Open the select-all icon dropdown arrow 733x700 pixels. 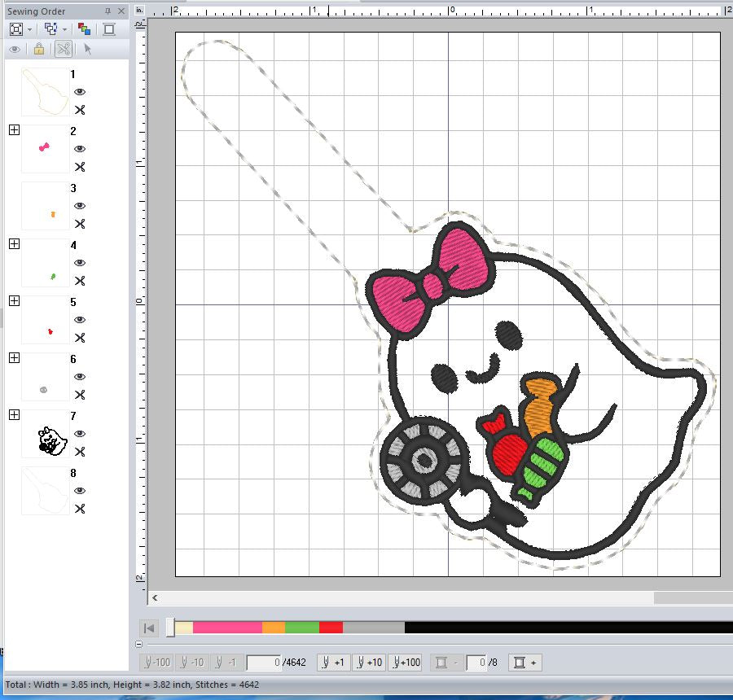(x=30, y=30)
